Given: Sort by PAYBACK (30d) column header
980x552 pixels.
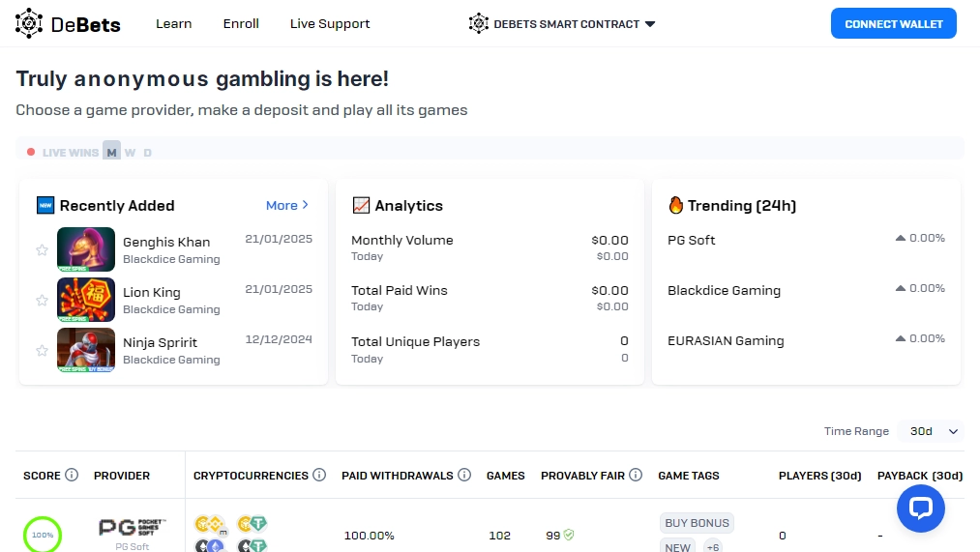Looking at the screenshot, I should tap(920, 476).
